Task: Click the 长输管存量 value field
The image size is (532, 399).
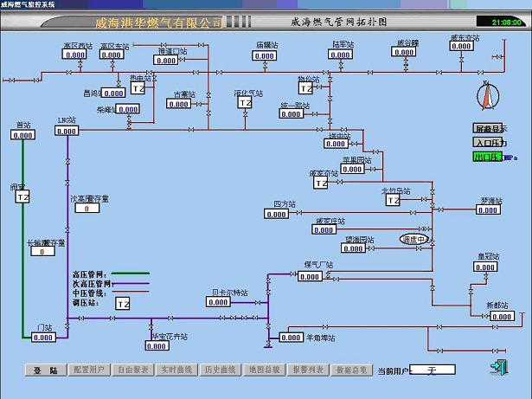Action: pyautogui.click(x=42, y=251)
